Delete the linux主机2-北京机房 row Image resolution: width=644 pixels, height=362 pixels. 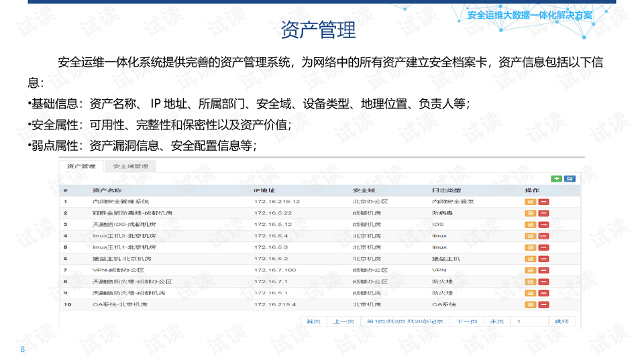tap(543, 237)
